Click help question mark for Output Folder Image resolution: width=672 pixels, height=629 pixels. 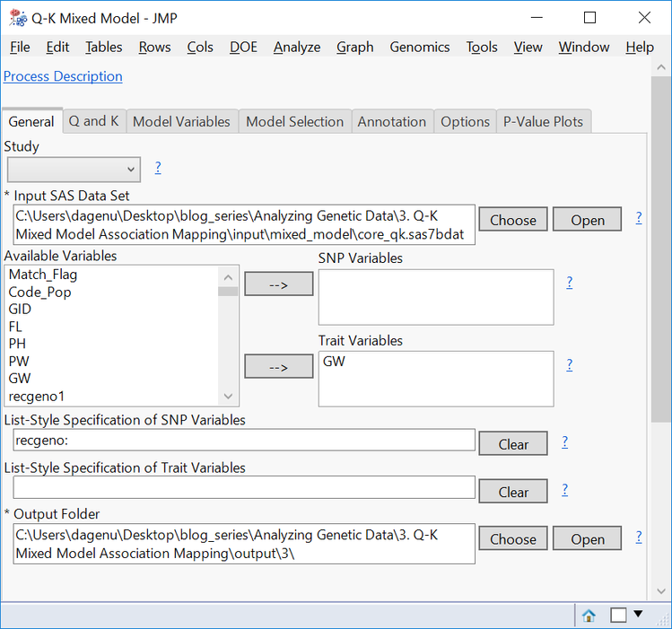tap(639, 537)
